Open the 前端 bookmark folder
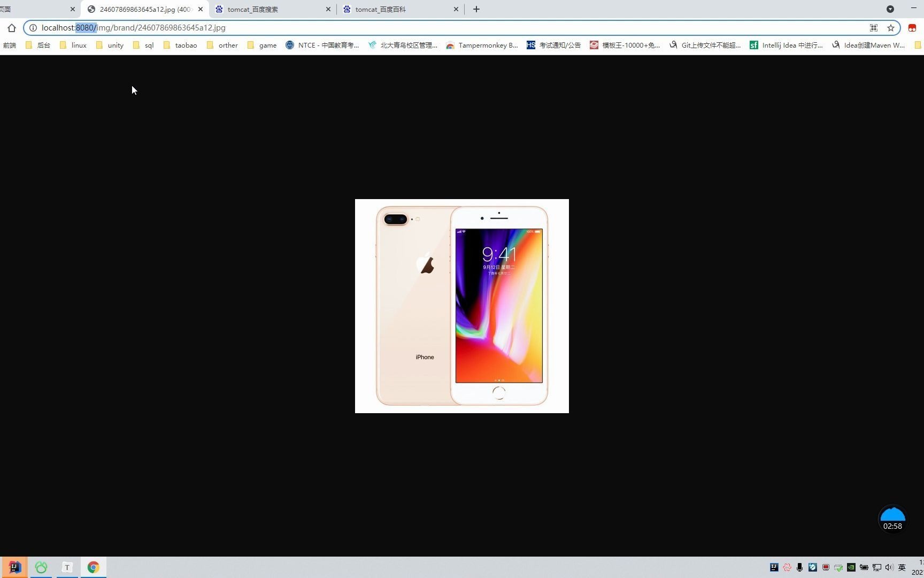The width and height of the screenshot is (924, 578). (9, 45)
